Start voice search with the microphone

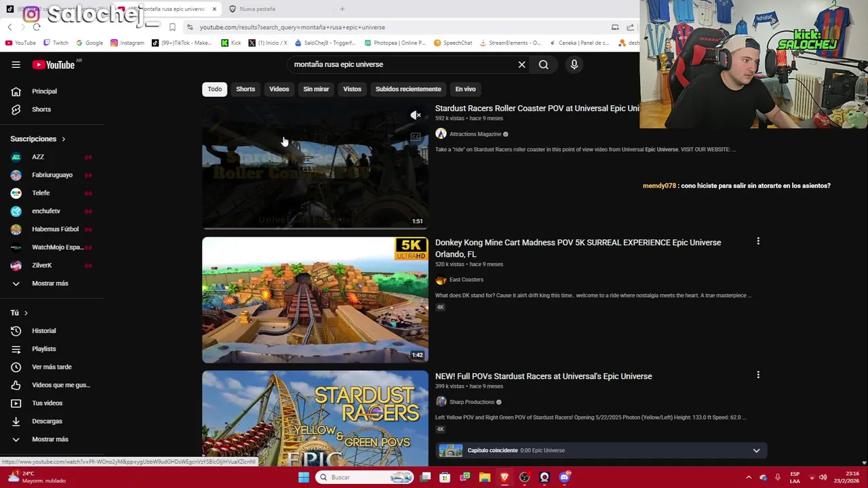574,64
